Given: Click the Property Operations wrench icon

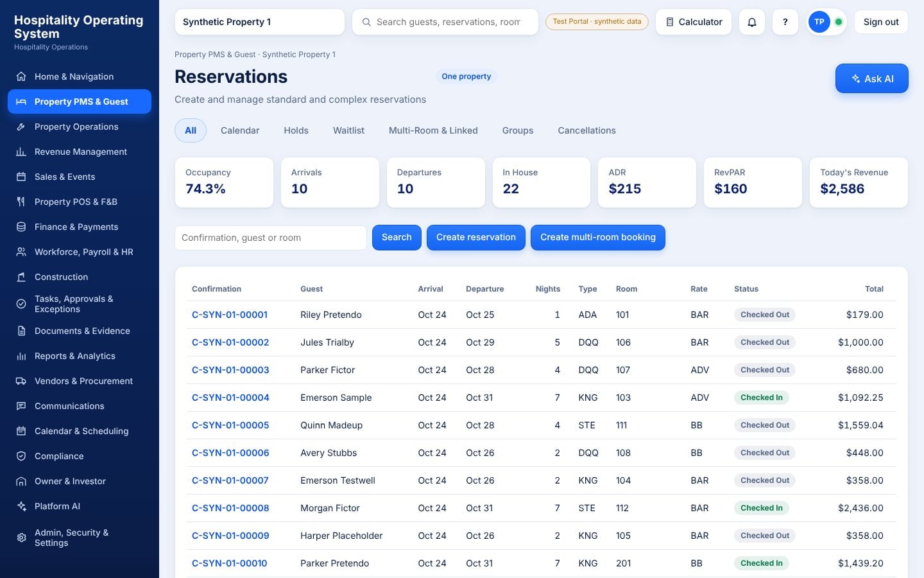Looking at the screenshot, I should (x=21, y=127).
